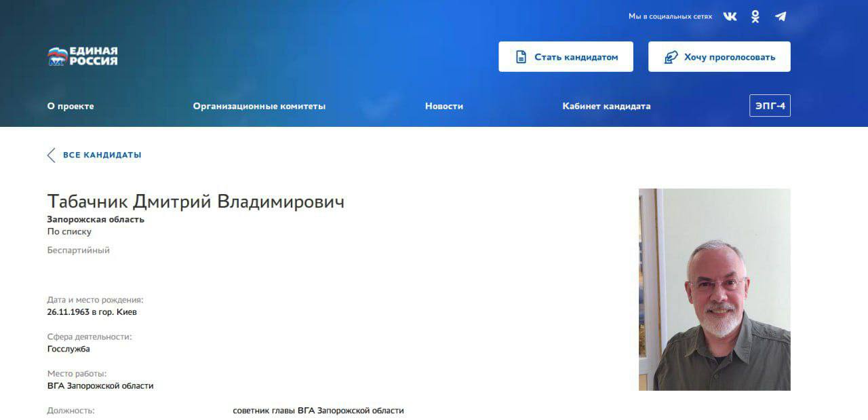Viewport: 868px width, 420px height.
Task: Open the Организационные комитеты section
Action: [x=259, y=106]
